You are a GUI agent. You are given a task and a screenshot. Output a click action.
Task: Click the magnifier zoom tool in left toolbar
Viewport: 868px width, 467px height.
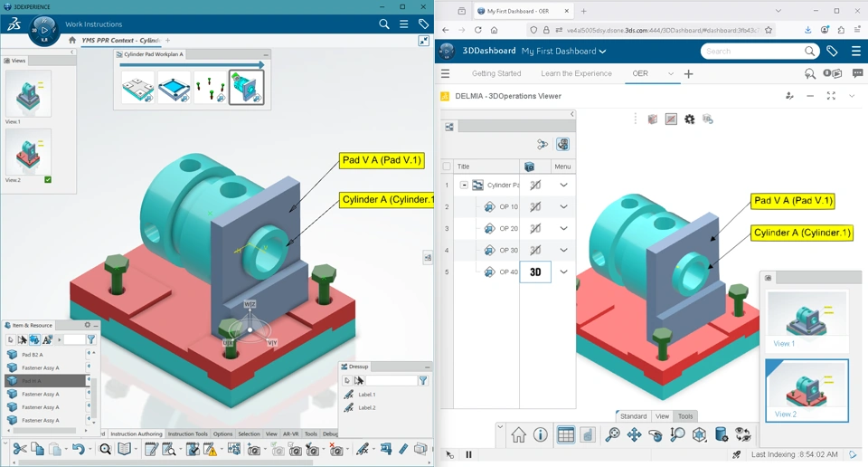[105, 449]
